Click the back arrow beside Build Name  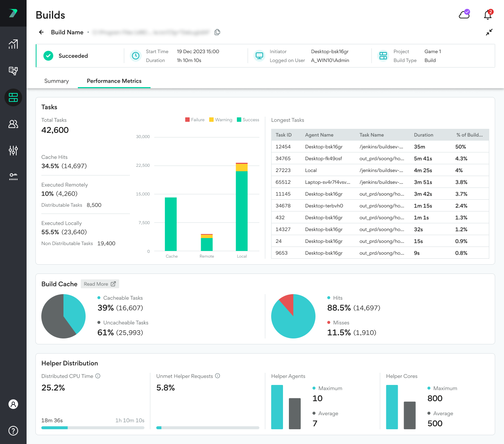tap(41, 32)
